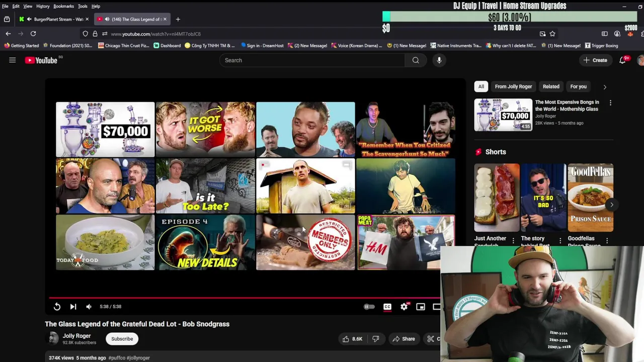644x362 pixels.
Task: Switch to miniplayer mode
Action: (x=421, y=307)
